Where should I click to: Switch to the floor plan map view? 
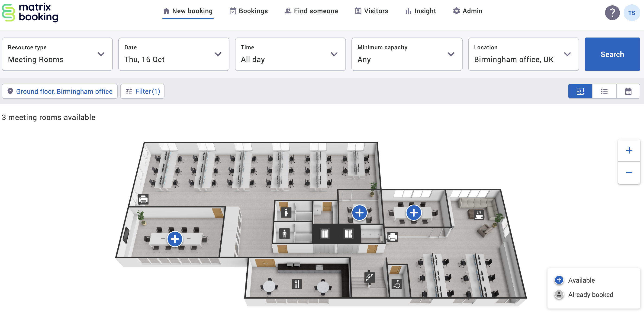point(580,91)
